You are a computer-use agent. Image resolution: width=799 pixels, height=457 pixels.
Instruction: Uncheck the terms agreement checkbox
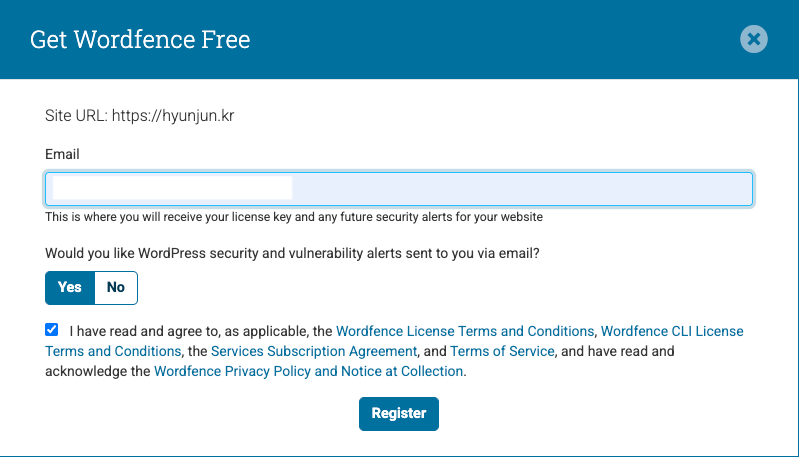tap(52, 329)
